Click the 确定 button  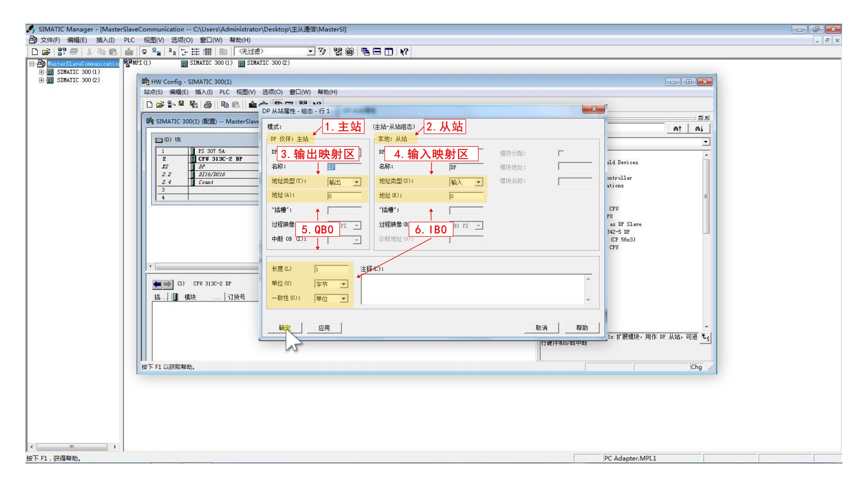[x=285, y=328]
